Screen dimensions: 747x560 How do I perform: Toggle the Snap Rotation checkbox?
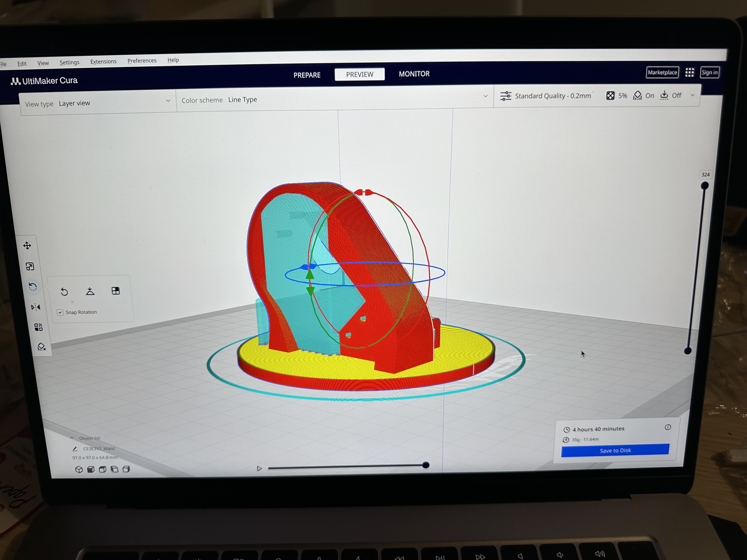60,313
